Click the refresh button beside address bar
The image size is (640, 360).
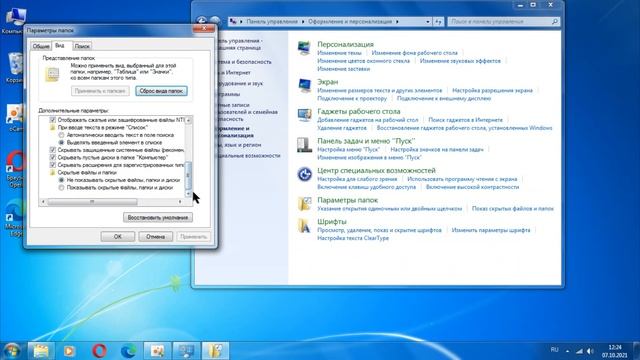[438, 22]
